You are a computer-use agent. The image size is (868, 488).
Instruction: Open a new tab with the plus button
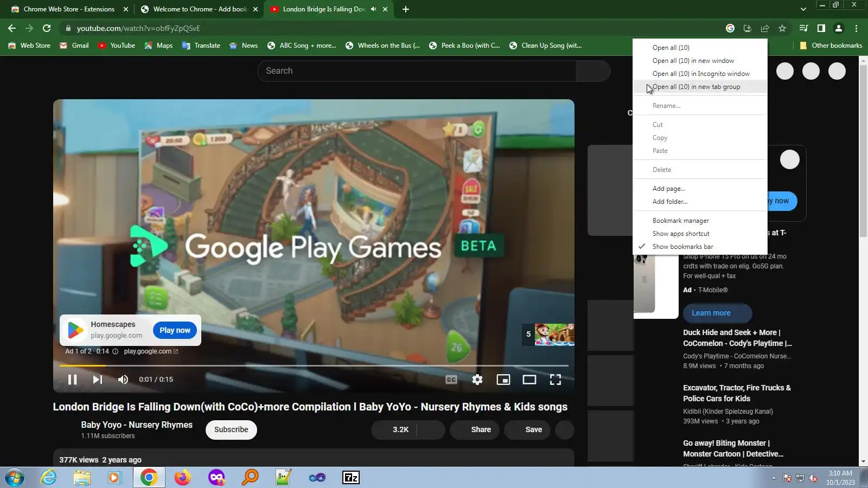(x=406, y=9)
